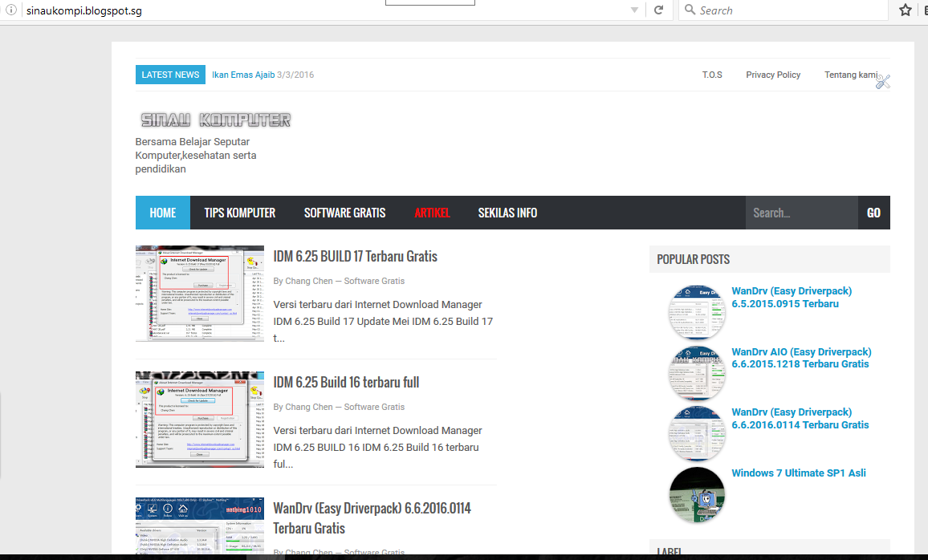Open popular post WanDrv AIO 6.6.2015.1218 link

point(801,358)
